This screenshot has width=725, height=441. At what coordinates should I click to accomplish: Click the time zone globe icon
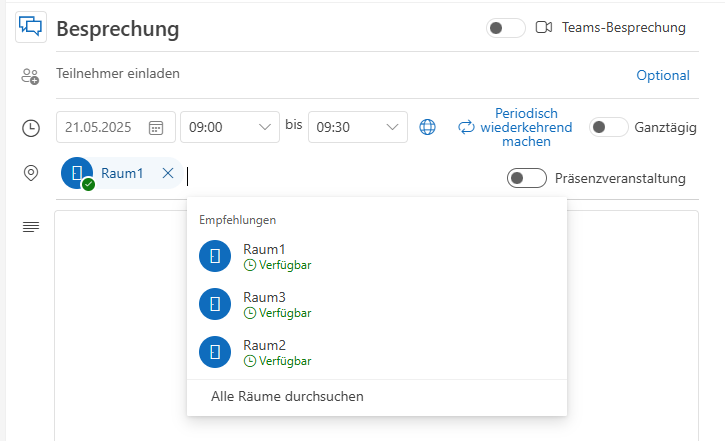click(427, 127)
